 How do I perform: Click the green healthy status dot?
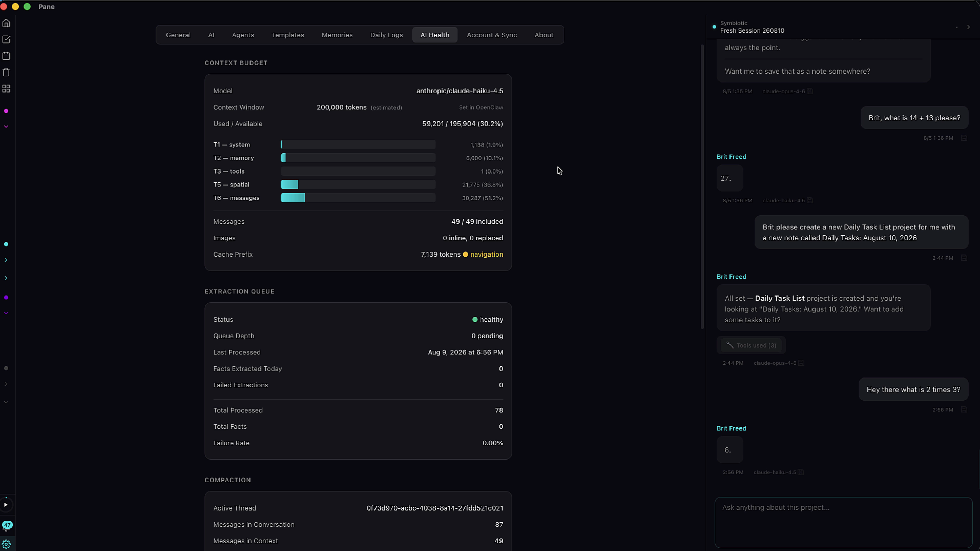pyautogui.click(x=475, y=320)
